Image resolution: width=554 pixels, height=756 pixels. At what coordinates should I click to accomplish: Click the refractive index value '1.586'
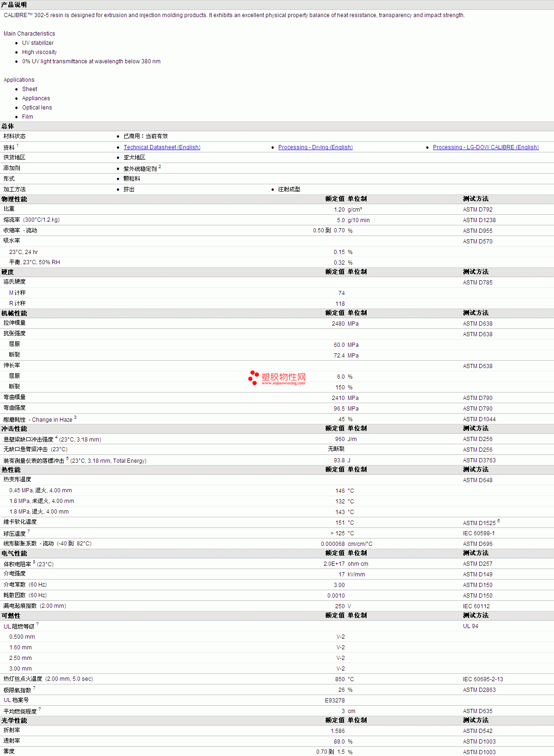(338, 731)
